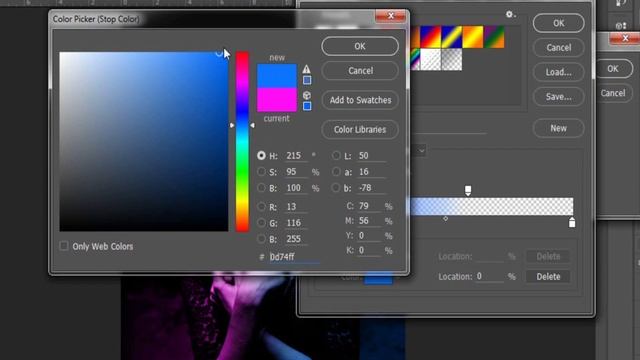The image size is (640, 360).
Task: Select the B brightness radio button
Action: [x=261, y=188]
